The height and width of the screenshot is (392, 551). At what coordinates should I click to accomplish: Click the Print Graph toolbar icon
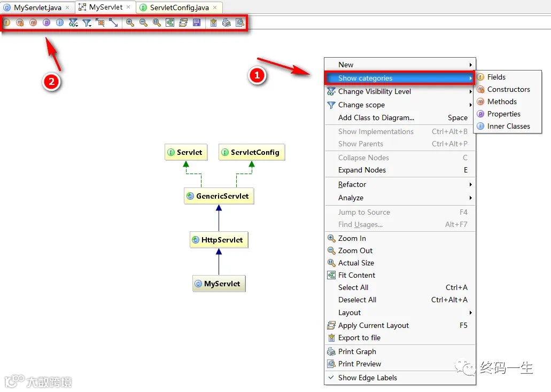pyautogui.click(x=227, y=23)
